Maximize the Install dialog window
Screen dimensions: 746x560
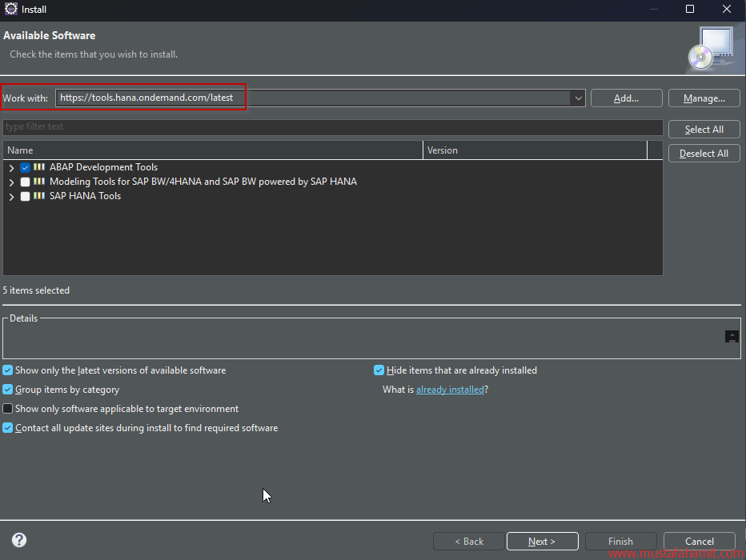(x=690, y=9)
